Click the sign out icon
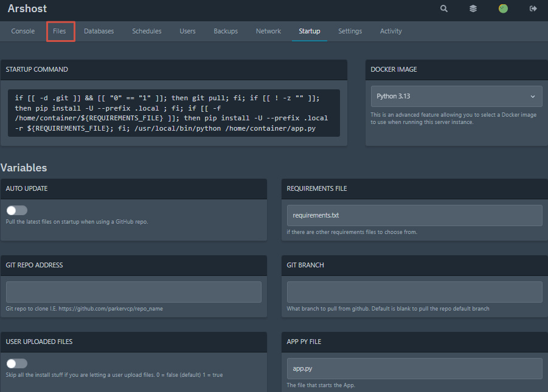548x392 pixels. coord(533,9)
